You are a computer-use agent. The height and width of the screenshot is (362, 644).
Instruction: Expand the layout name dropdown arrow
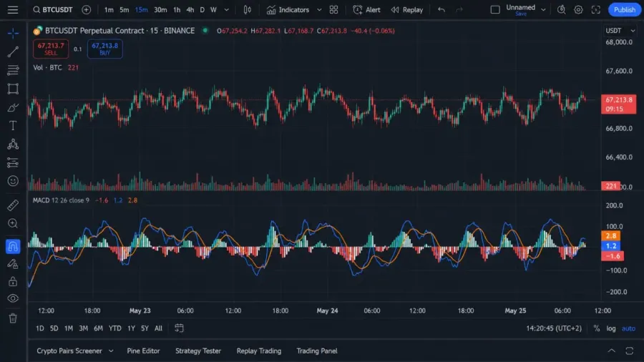tap(543, 9)
